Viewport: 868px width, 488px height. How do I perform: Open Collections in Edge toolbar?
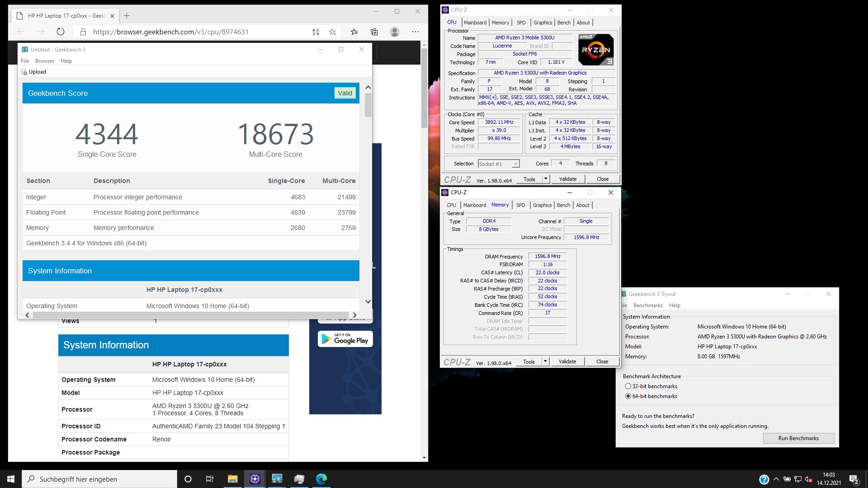374,32
